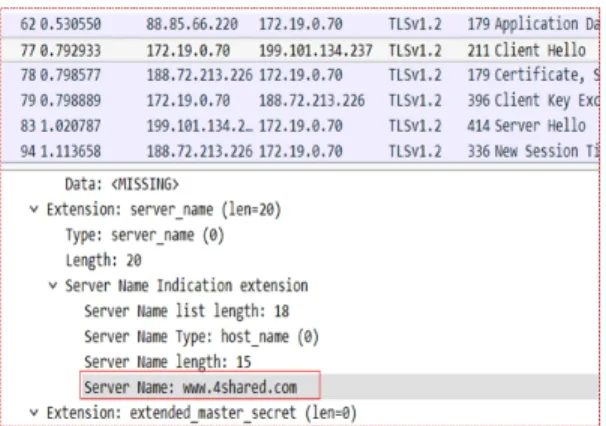The width and height of the screenshot is (606, 426).
Task: Collapse Server Name Indication extension chevron
Action: (x=53, y=286)
